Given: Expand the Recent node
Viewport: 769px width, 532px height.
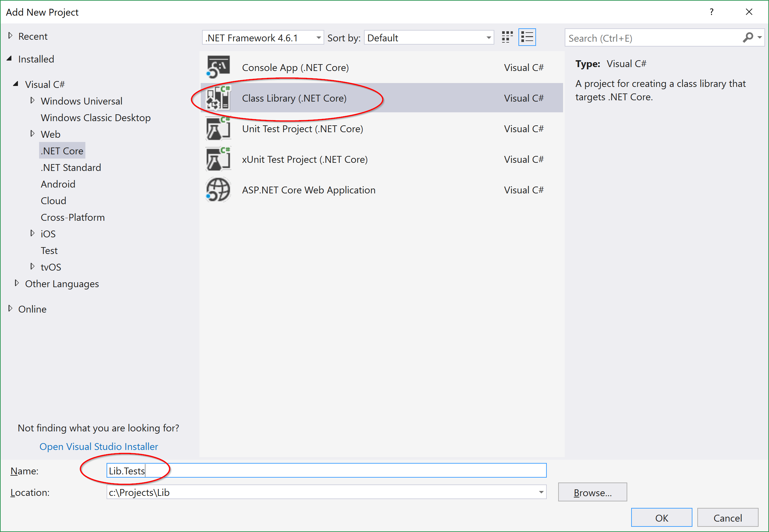Looking at the screenshot, I should click(x=10, y=36).
